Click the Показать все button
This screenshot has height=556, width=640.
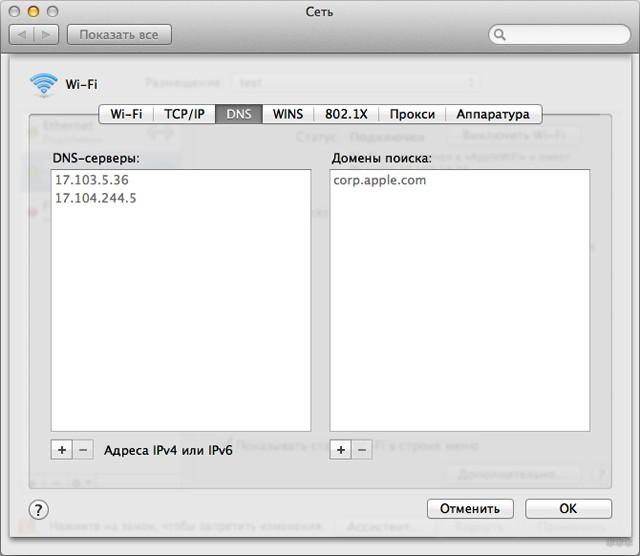click(x=119, y=35)
